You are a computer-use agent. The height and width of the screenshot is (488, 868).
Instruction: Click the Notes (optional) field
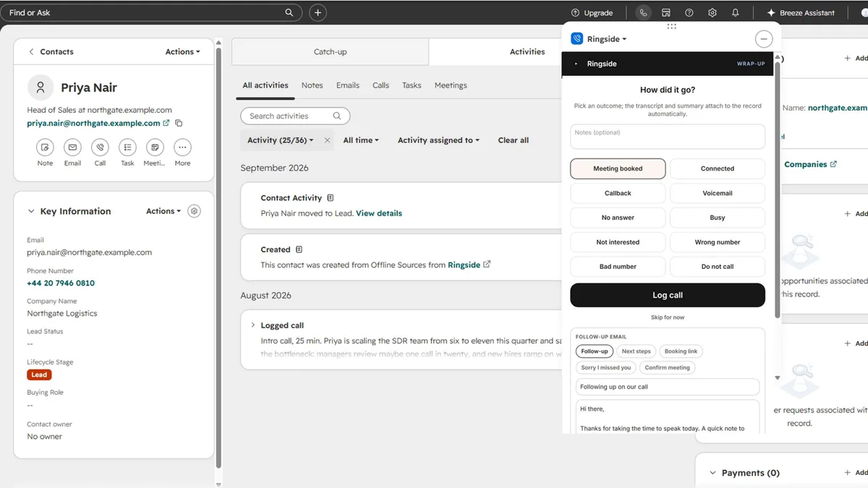click(x=668, y=137)
